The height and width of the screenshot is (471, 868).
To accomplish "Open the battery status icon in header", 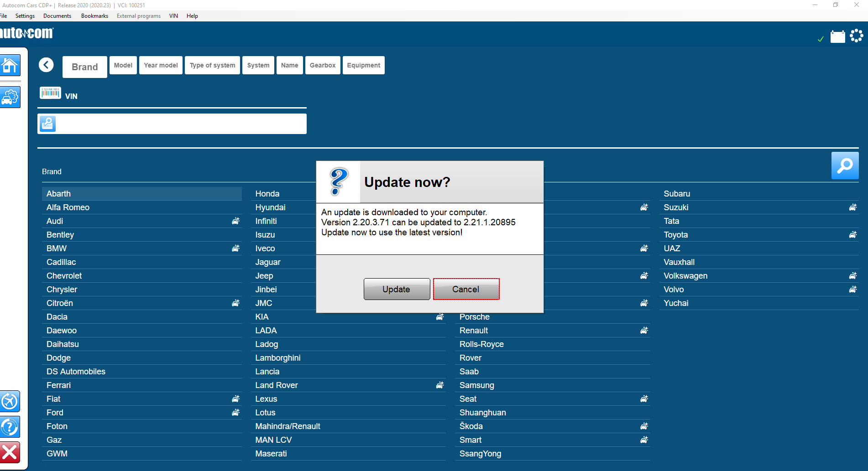I will coord(837,36).
